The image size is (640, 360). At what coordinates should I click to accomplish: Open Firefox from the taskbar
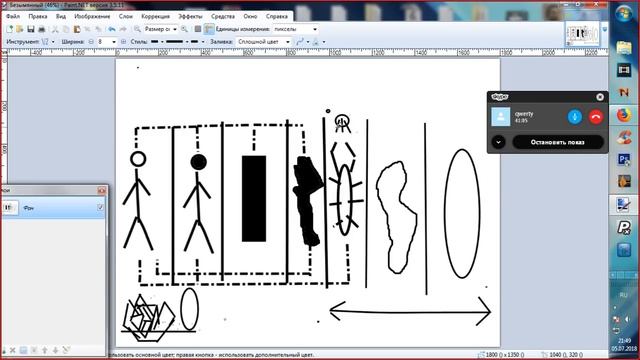[x=624, y=115]
